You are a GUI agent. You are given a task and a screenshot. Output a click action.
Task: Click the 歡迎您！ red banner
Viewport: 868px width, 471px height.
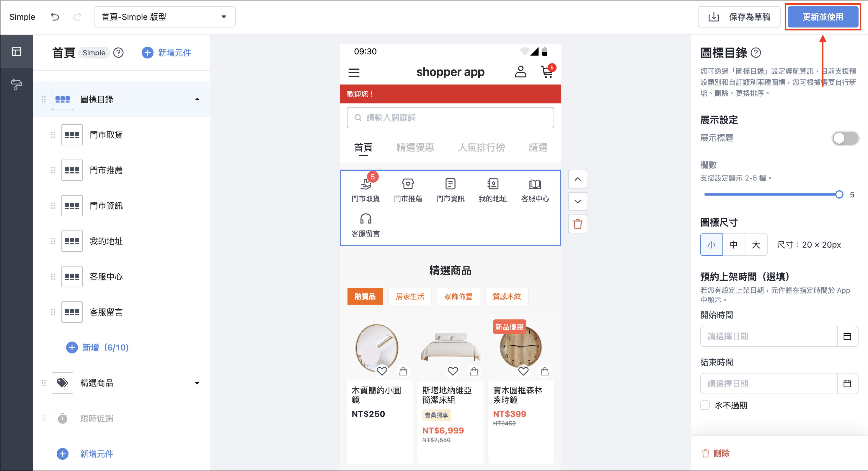pyautogui.click(x=450, y=94)
